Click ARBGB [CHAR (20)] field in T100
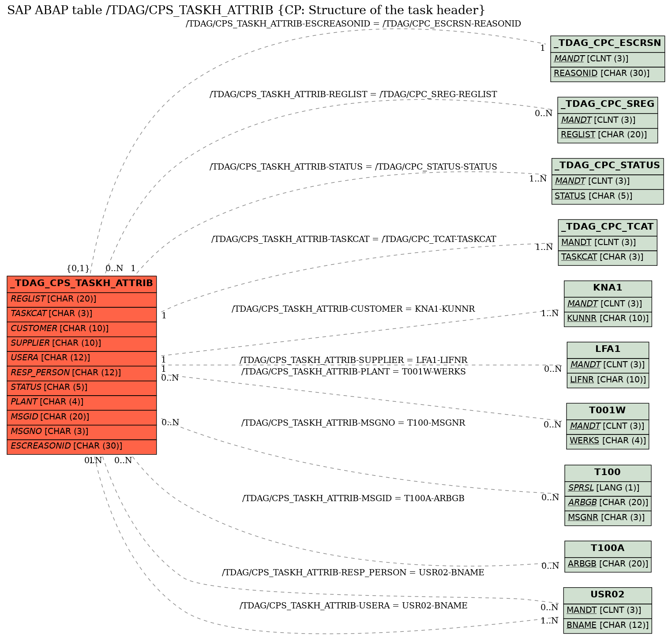This screenshot has height=638, width=672. click(x=608, y=503)
